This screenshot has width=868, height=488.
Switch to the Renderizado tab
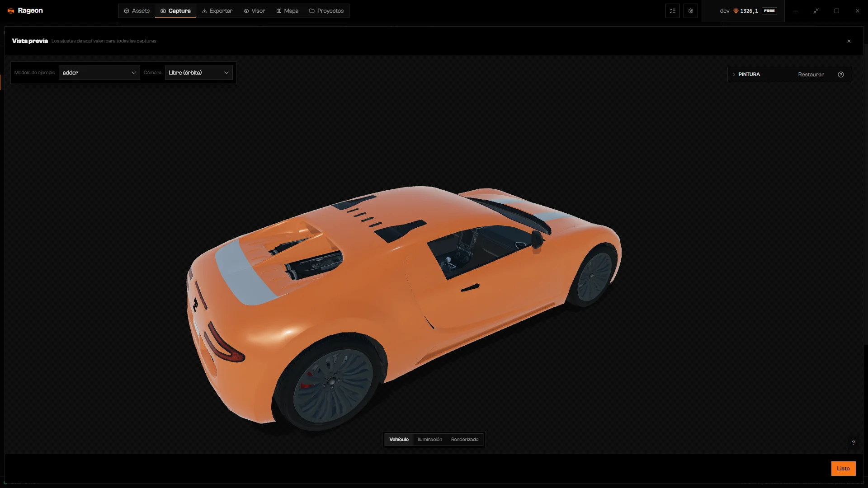464,440
